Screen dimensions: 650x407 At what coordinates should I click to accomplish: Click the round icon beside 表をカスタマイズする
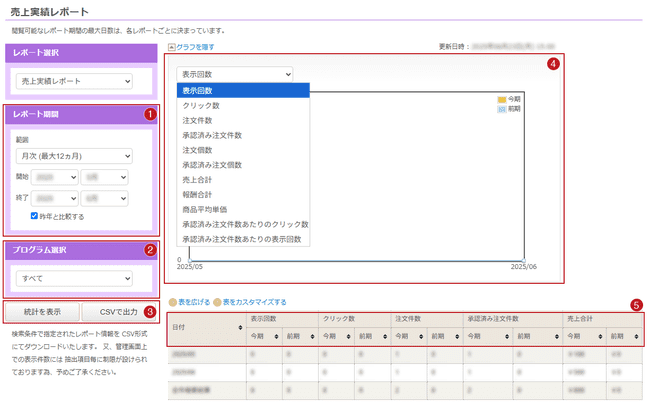217,303
